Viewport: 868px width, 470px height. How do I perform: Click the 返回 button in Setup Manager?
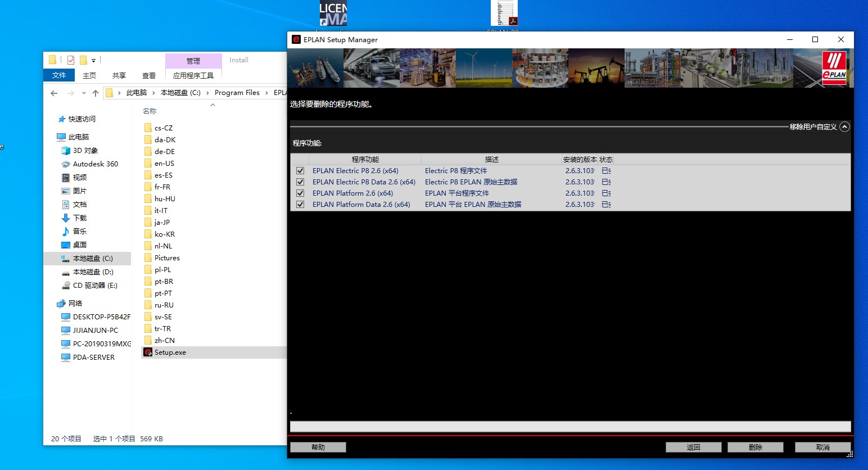694,448
